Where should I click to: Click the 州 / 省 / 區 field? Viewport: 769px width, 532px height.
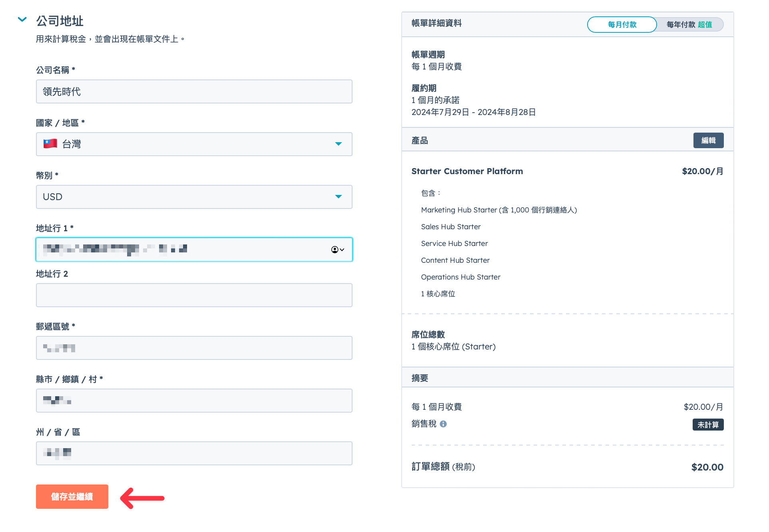click(194, 453)
